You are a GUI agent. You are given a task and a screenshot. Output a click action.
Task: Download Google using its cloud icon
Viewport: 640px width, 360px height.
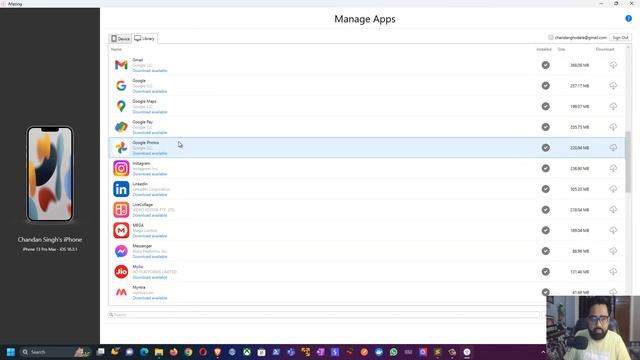pos(613,86)
